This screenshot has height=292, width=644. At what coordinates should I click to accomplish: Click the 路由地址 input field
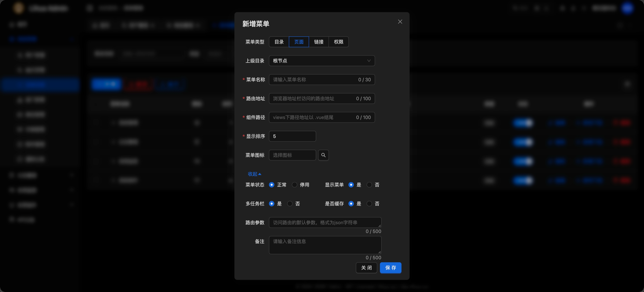[322, 99]
